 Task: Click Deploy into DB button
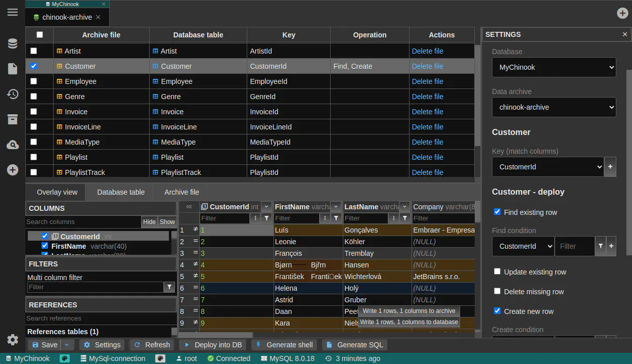(x=213, y=345)
